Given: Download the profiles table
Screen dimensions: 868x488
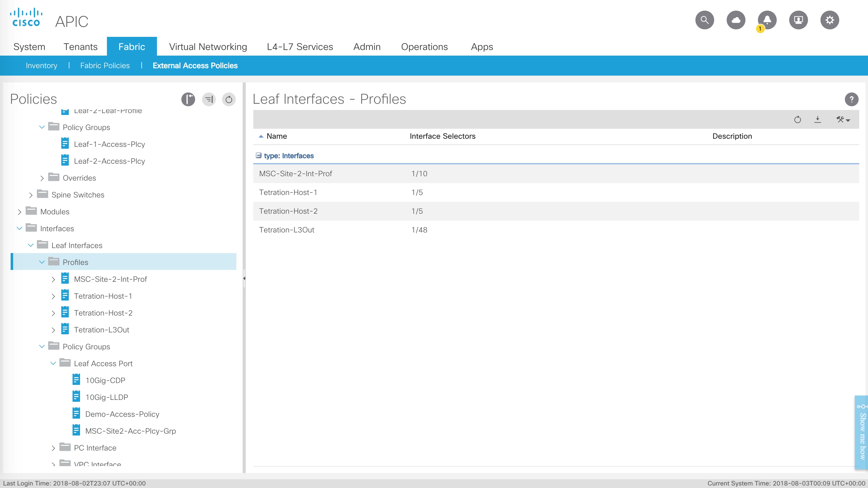Looking at the screenshot, I should 817,119.
